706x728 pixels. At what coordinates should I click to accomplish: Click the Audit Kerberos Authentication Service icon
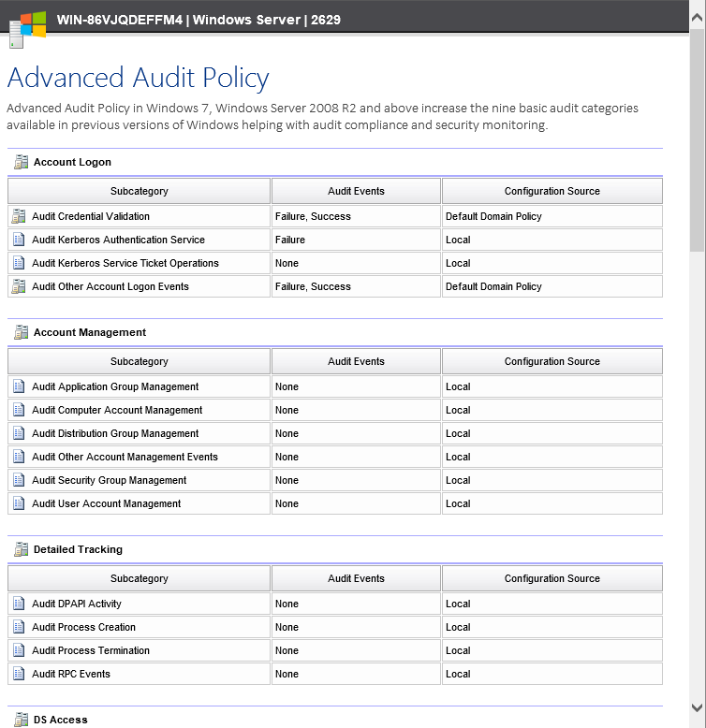(19, 240)
